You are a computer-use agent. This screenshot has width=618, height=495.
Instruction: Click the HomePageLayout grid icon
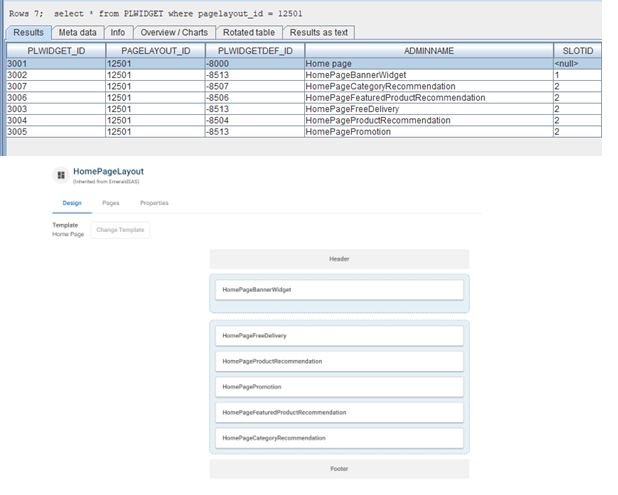(x=61, y=175)
